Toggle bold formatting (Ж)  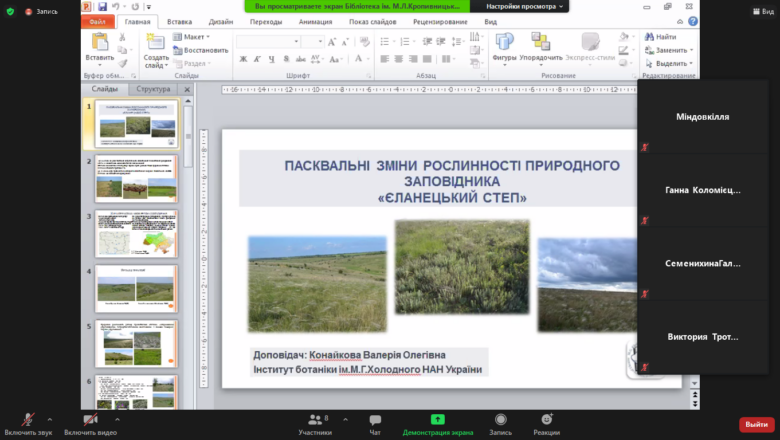pos(243,59)
